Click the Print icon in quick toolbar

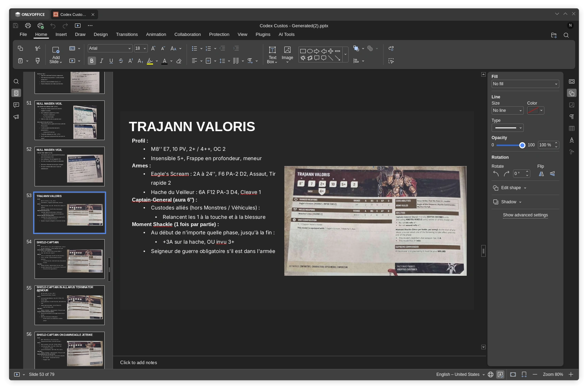(x=28, y=26)
